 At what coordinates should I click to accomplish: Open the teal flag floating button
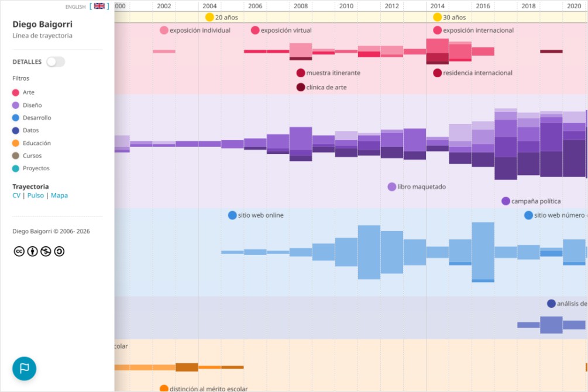(x=25, y=369)
